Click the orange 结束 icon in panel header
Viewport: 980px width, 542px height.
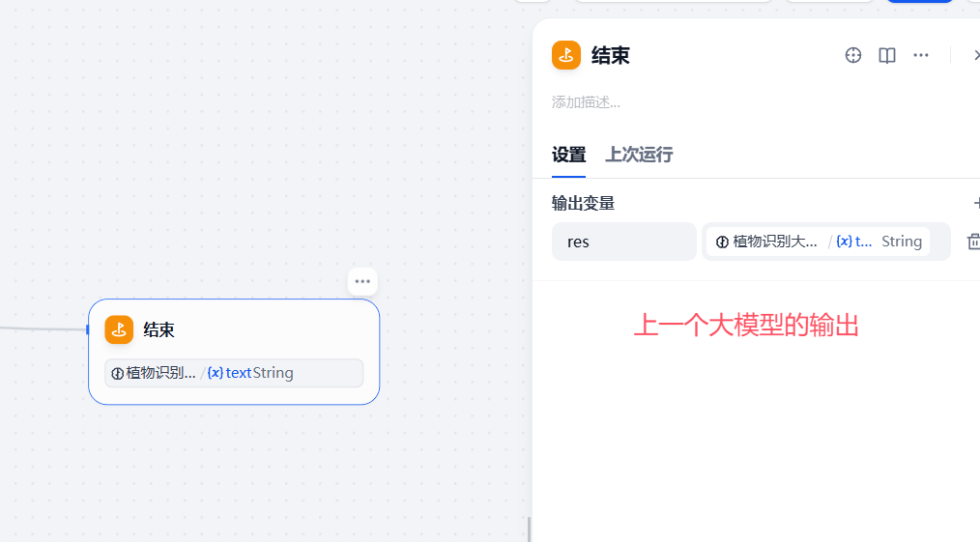point(566,55)
